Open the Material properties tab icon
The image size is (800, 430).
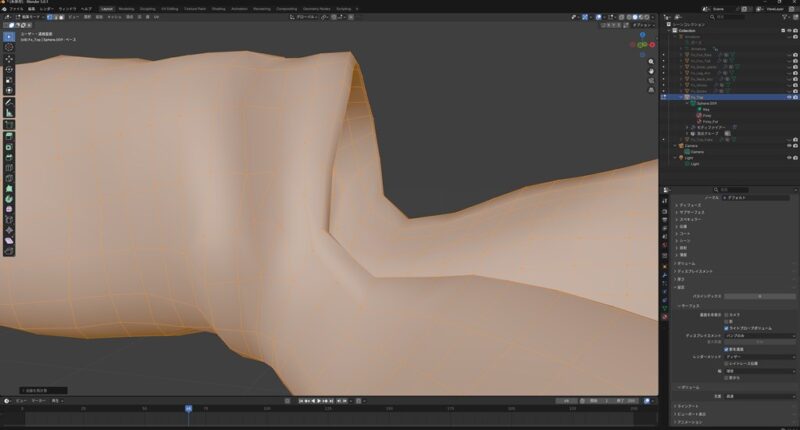[x=665, y=316]
